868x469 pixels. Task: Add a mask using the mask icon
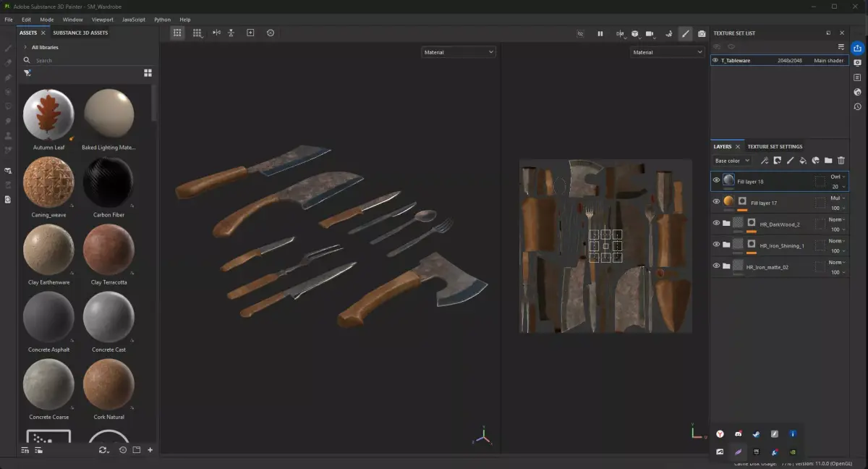tap(777, 161)
